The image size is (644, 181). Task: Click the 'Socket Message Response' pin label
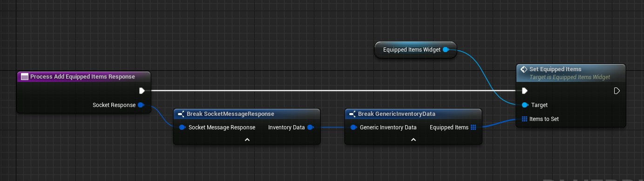click(222, 127)
